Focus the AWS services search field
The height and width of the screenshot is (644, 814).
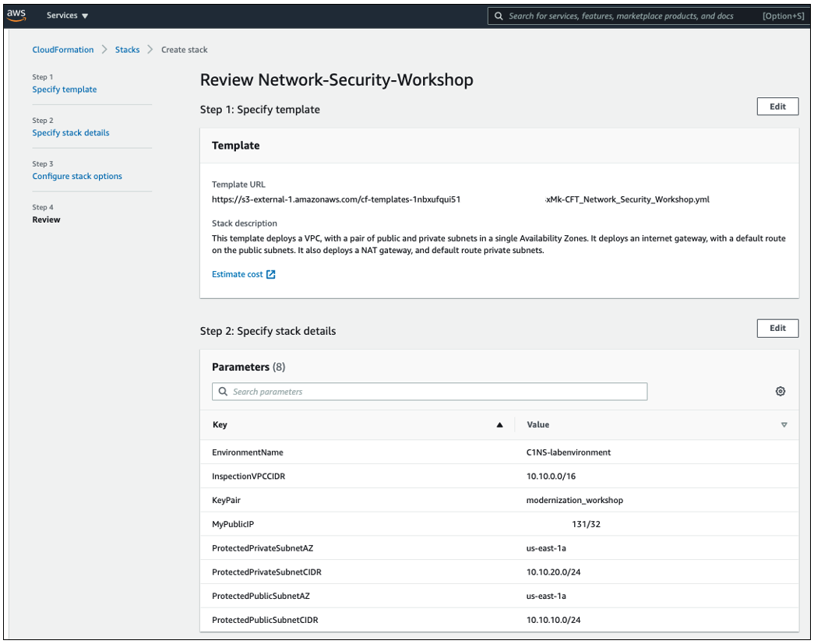point(647,16)
